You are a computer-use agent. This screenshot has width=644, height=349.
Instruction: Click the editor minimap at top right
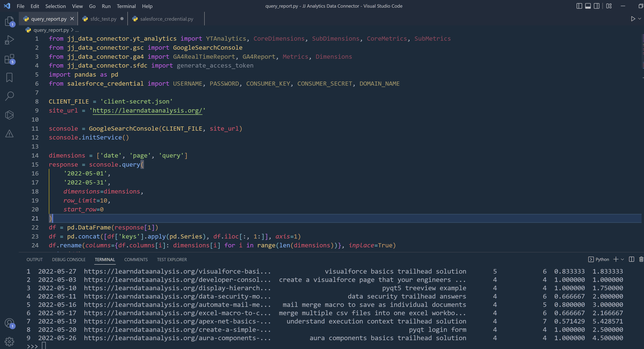click(x=642, y=51)
